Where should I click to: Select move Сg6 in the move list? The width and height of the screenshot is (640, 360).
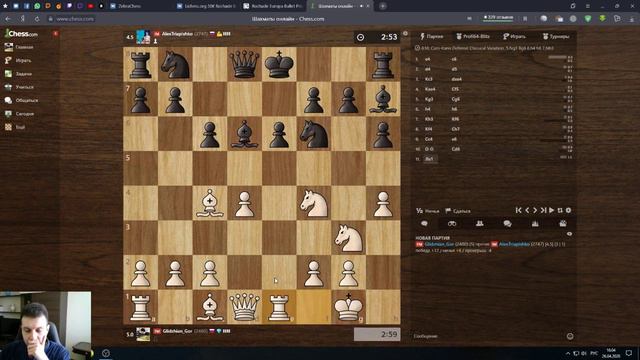click(x=456, y=99)
